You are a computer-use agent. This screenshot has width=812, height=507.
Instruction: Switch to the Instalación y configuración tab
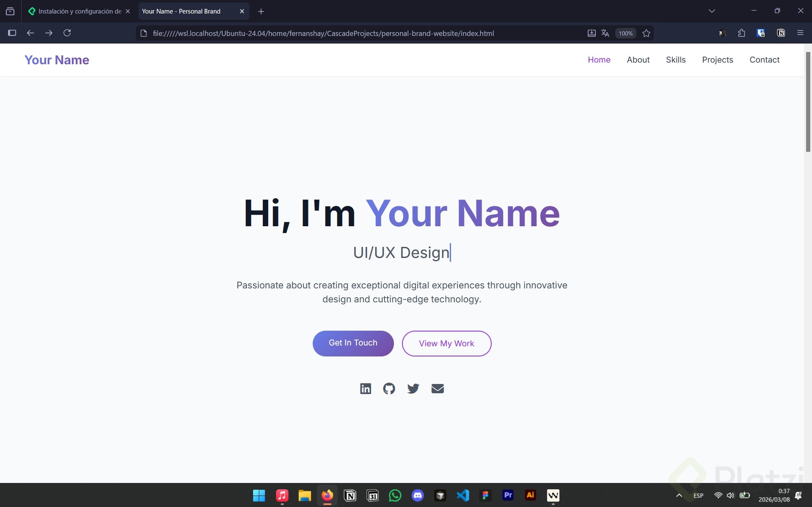(80, 11)
